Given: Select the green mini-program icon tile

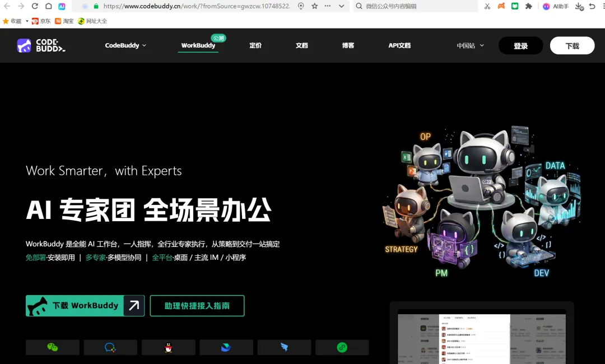Looking at the screenshot, I should pyautogui.click(x=342, y=347).
